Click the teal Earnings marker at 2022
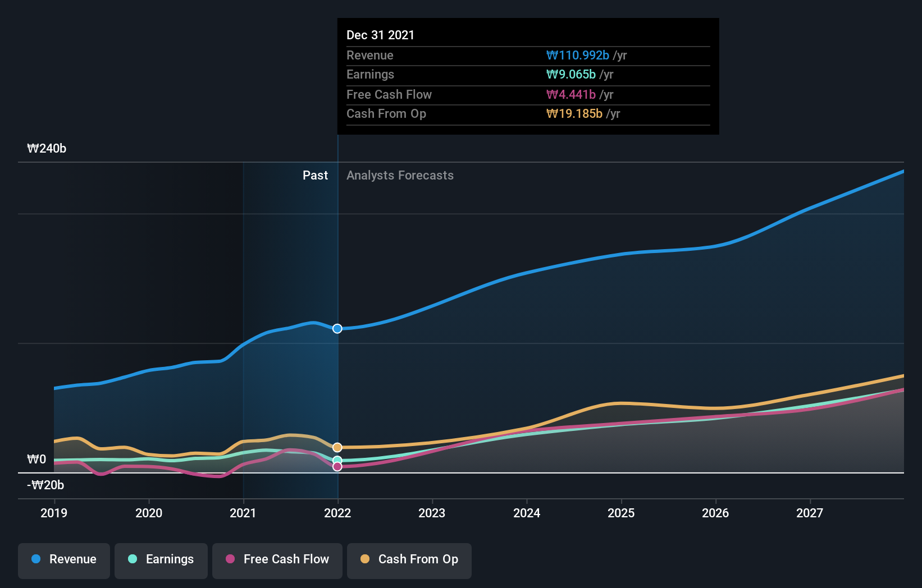This screenshot has height=588, width=922. pos(337,460)
